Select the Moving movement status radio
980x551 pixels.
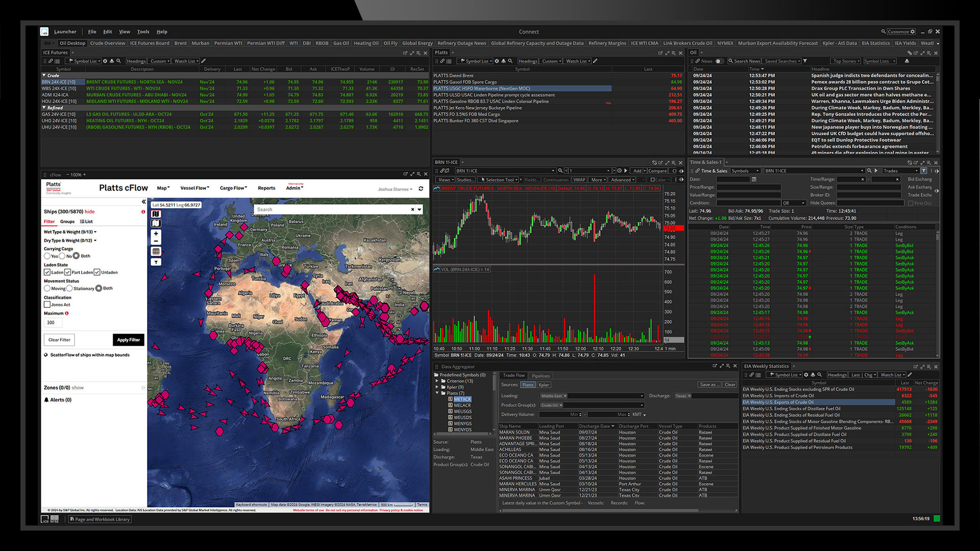(x=47, y=288)
